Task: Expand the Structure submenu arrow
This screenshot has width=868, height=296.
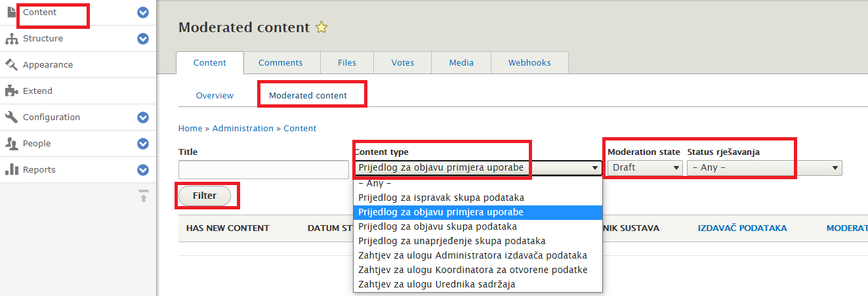Action: coord(143,39)
